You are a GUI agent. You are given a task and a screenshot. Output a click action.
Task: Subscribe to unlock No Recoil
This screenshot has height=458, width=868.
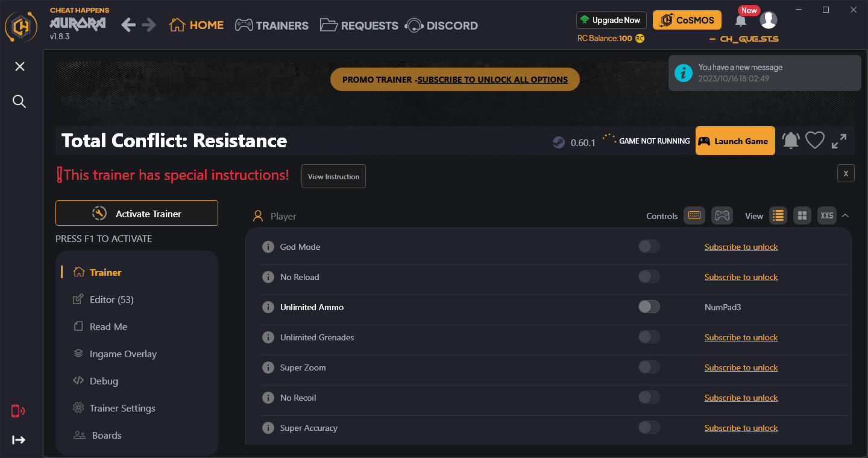click(x=741, y=397)
